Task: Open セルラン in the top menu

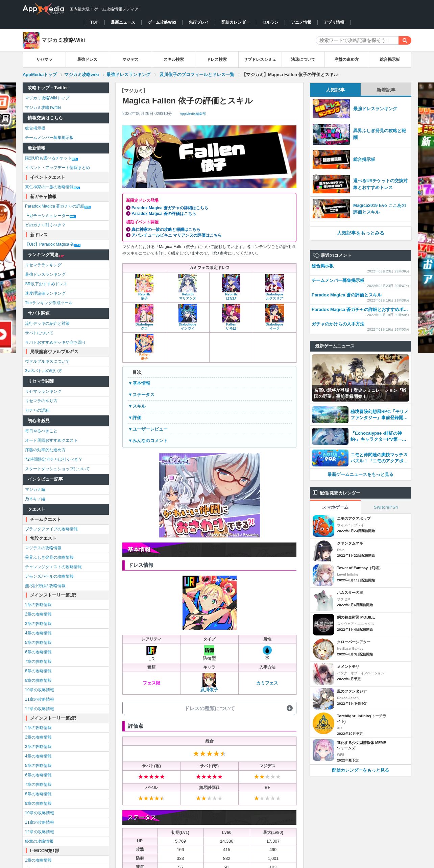Action: pos(270,22)
